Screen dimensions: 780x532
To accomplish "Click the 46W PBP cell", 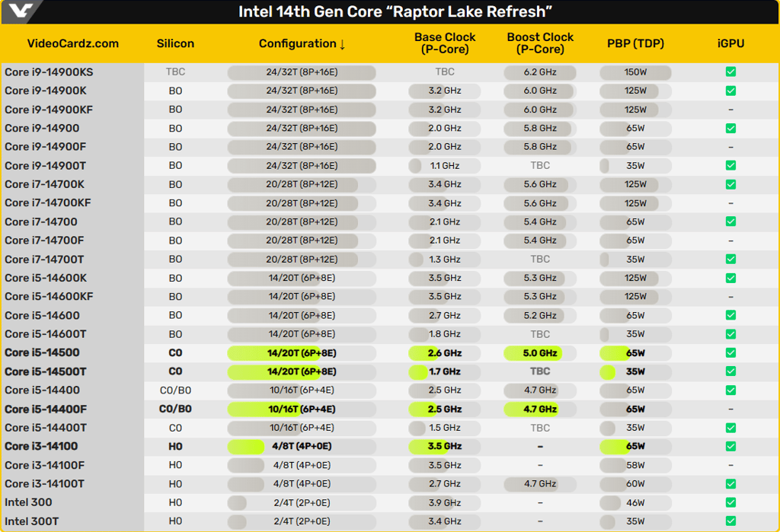I will click(x=635, y=502).
